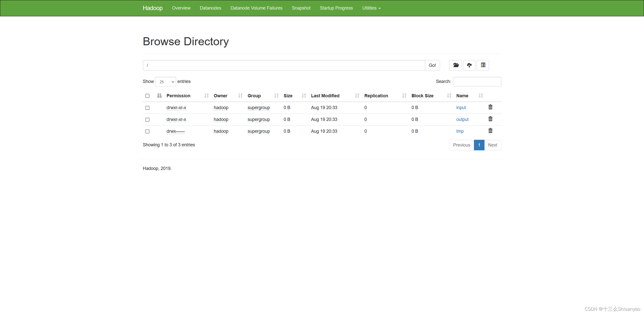
Task: Click replication value 0 in output row
Action: click(x=366, y=119)
